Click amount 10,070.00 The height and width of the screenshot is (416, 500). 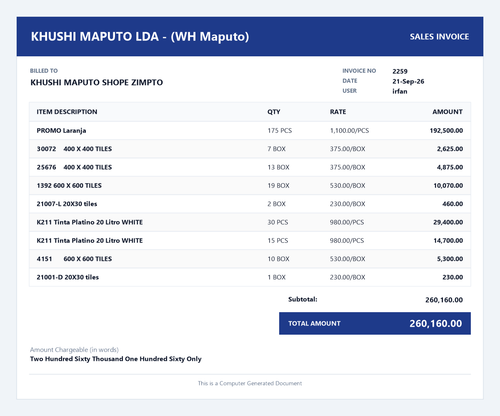(x=448, y=185)
